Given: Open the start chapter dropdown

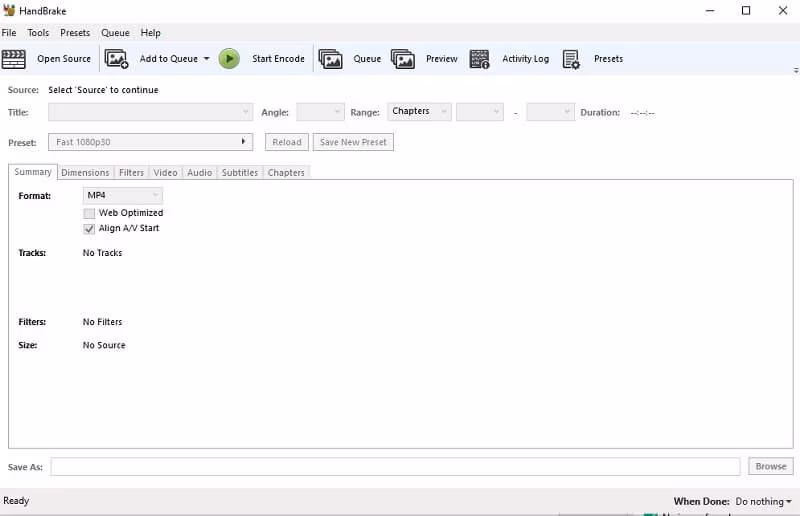Looking at the screenshot, I should coord(480,112).
